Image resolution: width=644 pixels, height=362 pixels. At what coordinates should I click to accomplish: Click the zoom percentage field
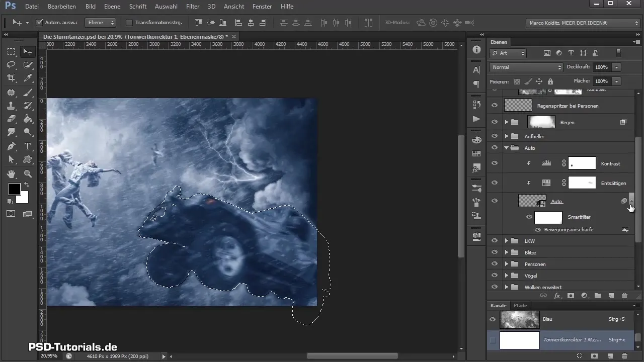pos(49,355)
